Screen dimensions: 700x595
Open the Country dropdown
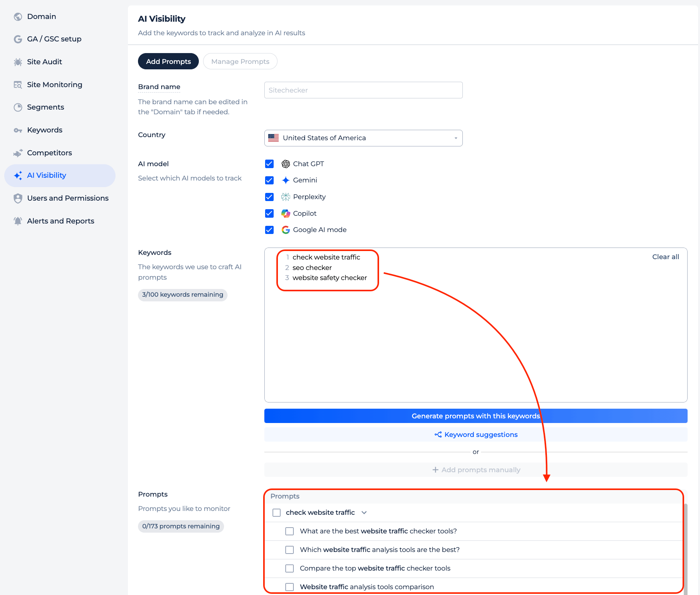[363, 138]
